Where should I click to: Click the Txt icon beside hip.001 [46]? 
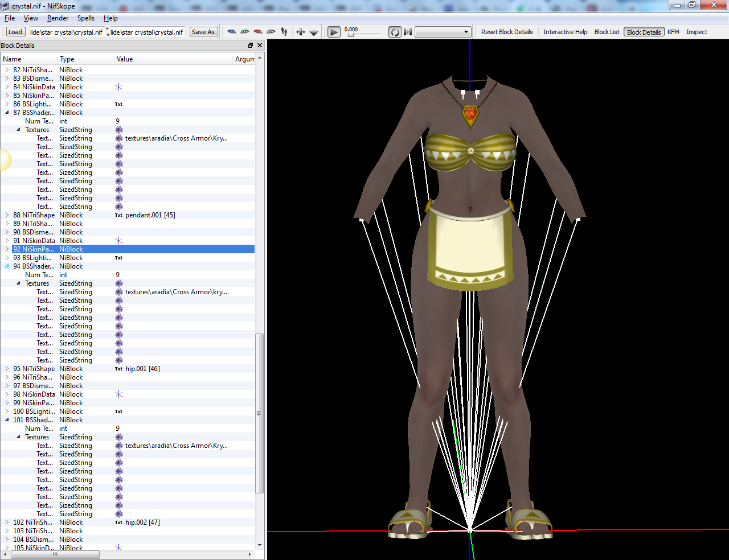(x=118, y=369)
